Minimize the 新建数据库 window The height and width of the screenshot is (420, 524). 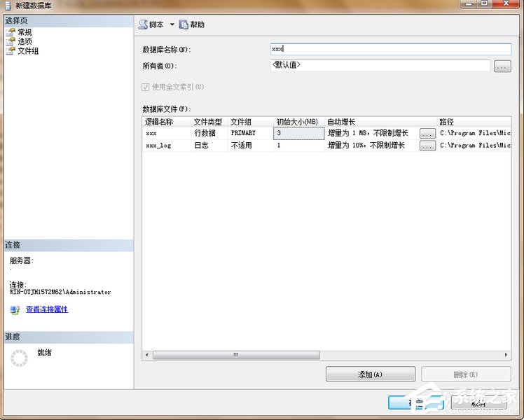click(469, 4)
